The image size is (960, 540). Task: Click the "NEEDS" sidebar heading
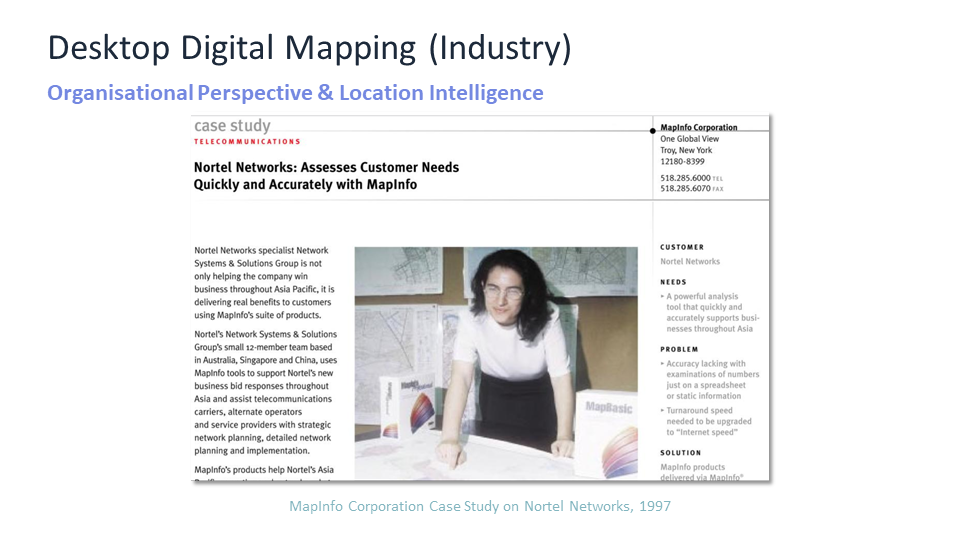(x=673, y=282)
